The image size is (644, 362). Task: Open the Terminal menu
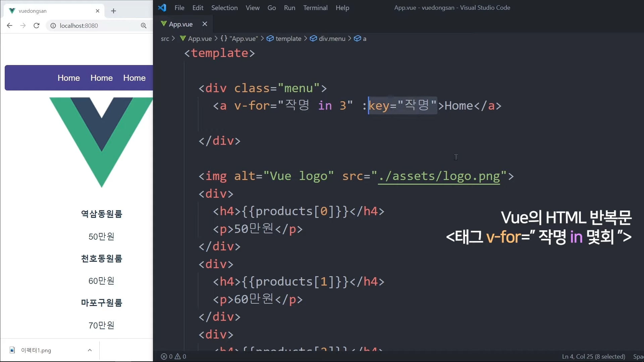click(x=315, y=8)
